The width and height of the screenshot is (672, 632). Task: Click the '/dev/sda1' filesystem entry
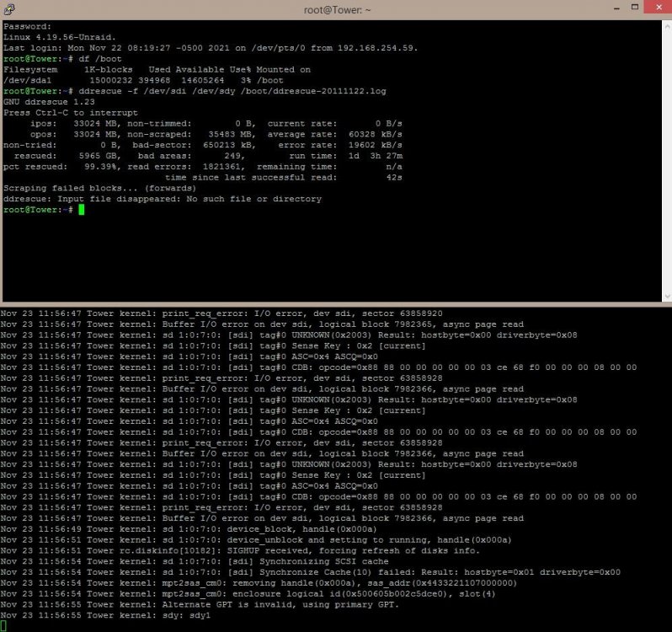point(27,80)
